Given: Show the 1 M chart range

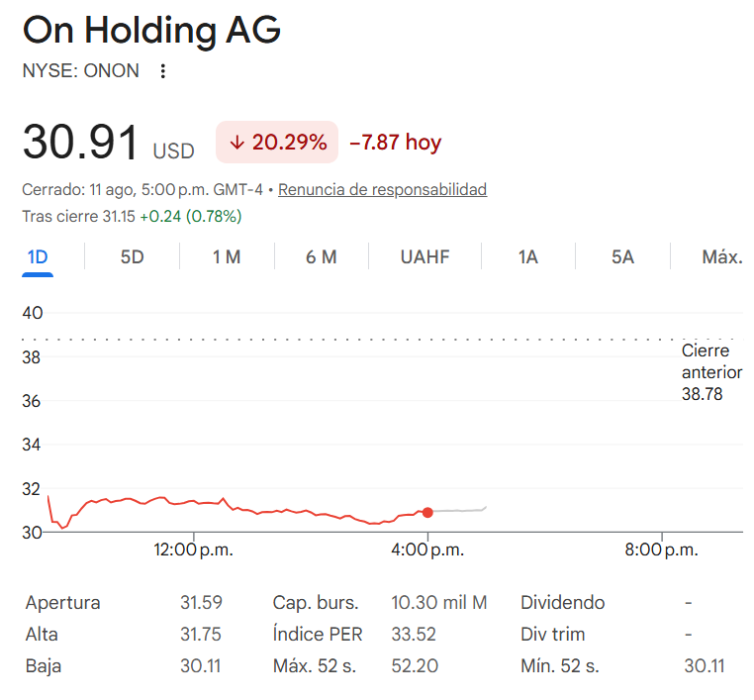Looking at the screenshot, I should 227,257.
